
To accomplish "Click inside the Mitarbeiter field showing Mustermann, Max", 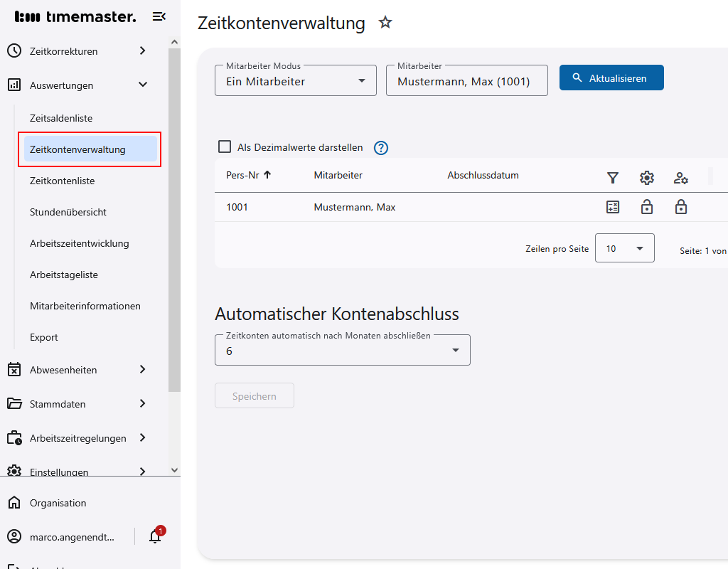I will click(x=466, y=80).
